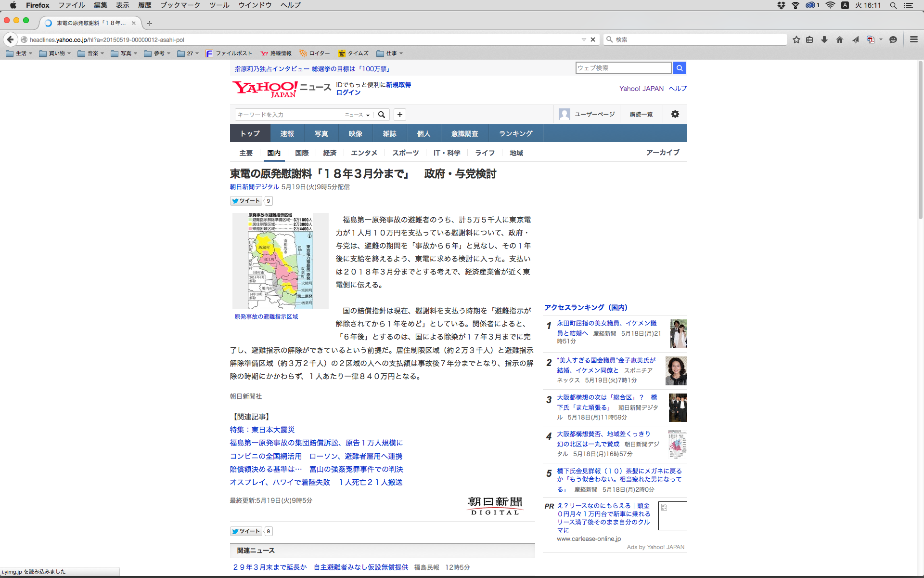Image resolution: width=924 pixels, height=578 pixels.
Task: Open the ブックマーク menu in menu bar
Action: click(180, 5)
